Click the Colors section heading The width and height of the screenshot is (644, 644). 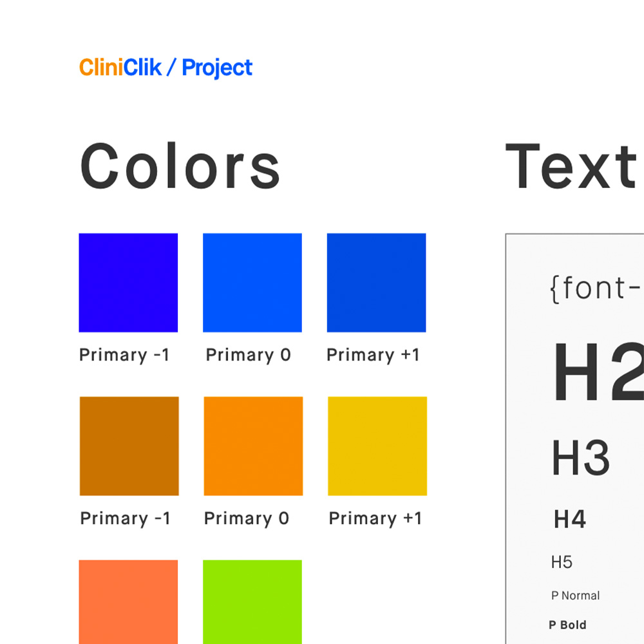[180, 166]
